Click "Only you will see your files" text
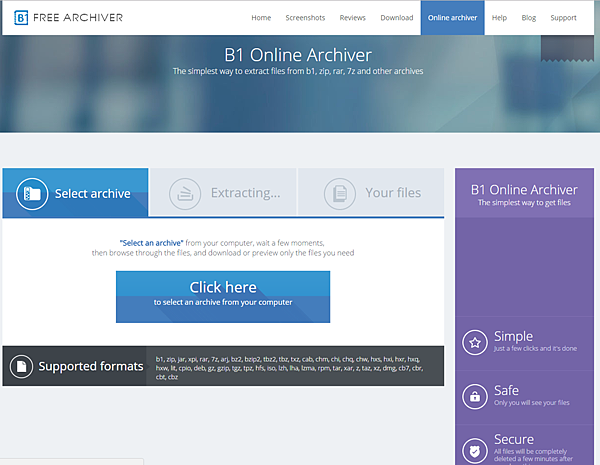 (x=532, y=403)
